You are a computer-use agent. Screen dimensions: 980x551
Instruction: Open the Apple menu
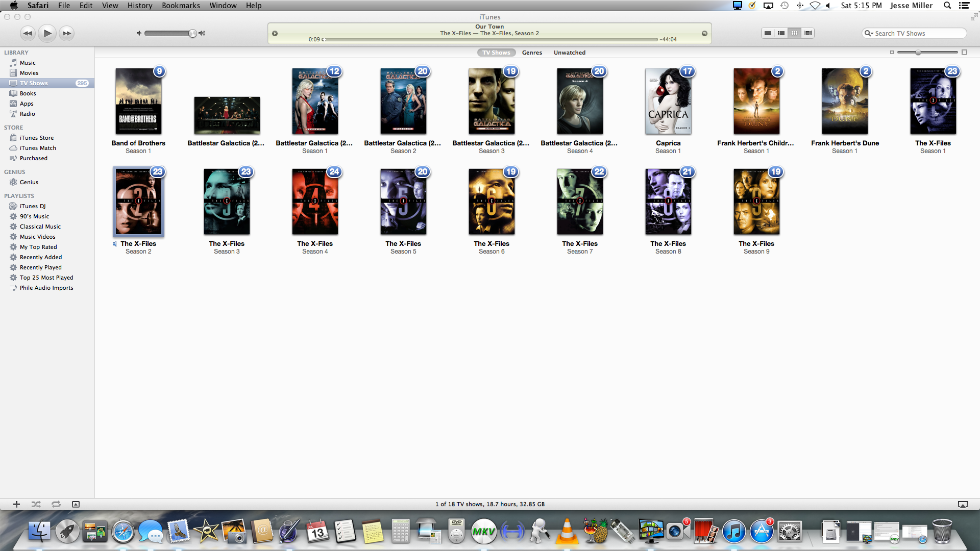coord(14,6)
